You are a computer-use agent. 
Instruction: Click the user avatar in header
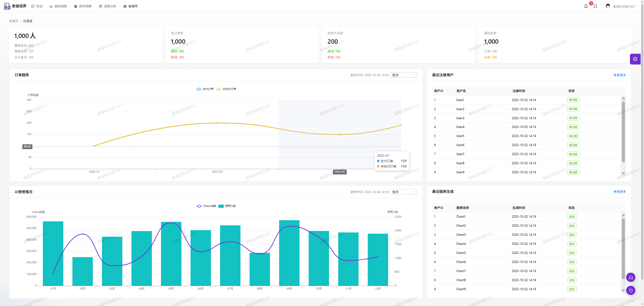(608, 6)
